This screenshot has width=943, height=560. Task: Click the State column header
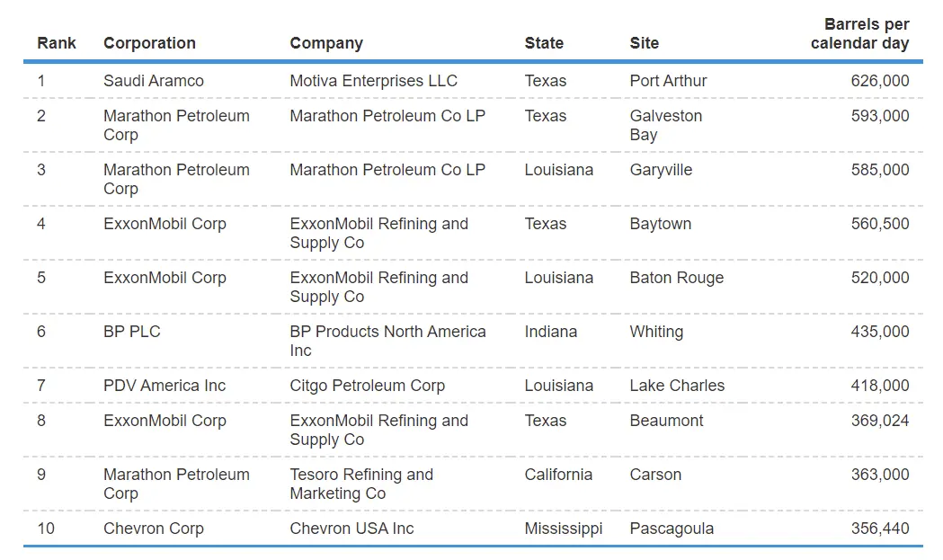544,43
